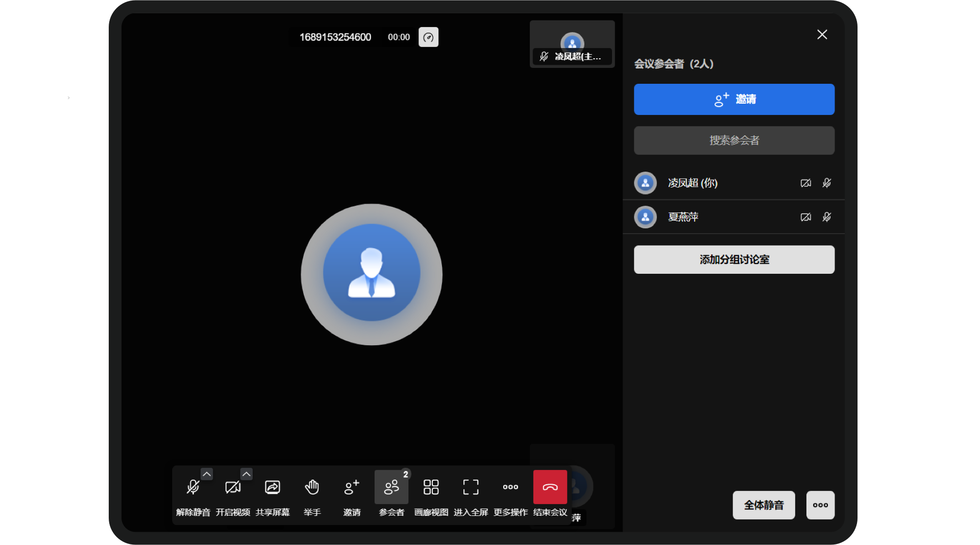The height and width of the screenshot is (545, 980).
Task: Open network speed indicator beside timer
Action: pyautogui.click(x=428, y=37)
